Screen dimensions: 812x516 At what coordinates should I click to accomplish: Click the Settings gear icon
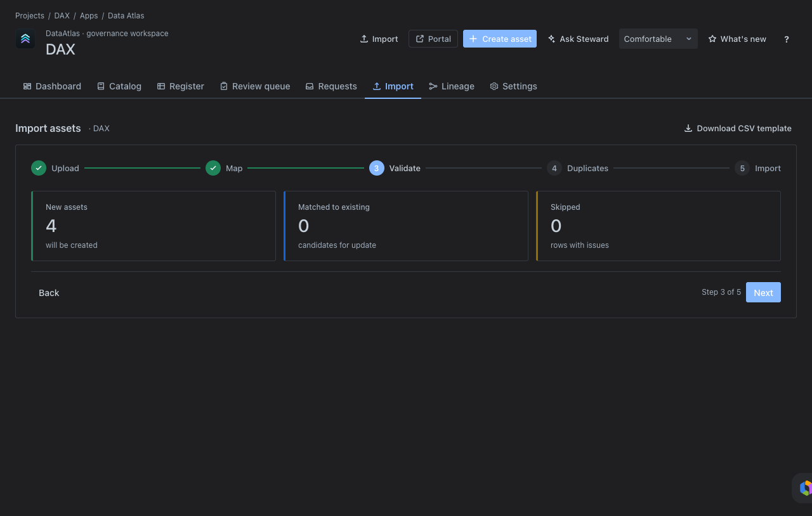[494, 86]
